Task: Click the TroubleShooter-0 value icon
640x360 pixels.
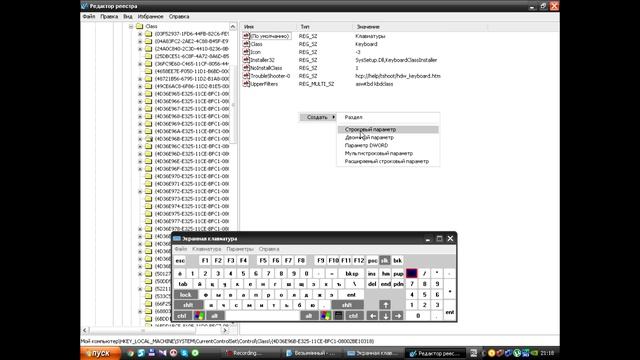Action: point(246,76)
